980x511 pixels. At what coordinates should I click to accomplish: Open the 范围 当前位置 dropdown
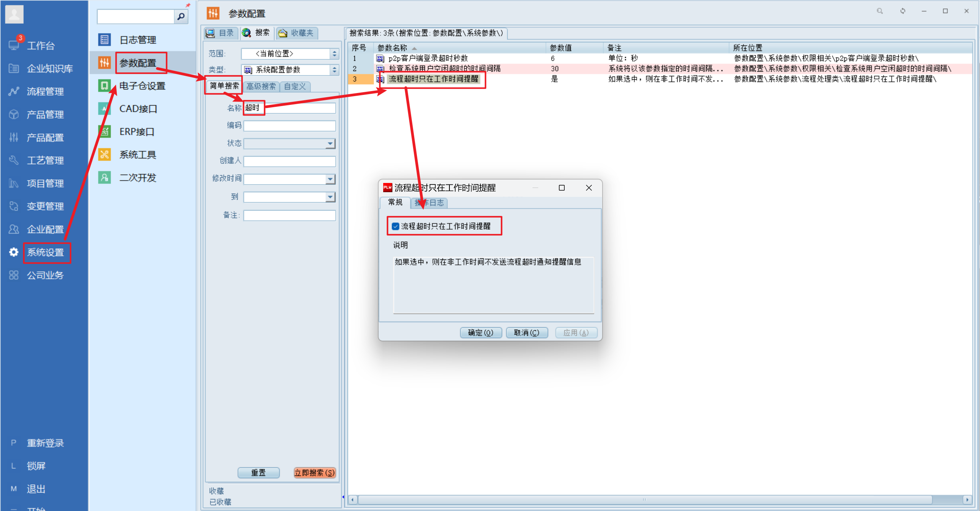[335, 54]
